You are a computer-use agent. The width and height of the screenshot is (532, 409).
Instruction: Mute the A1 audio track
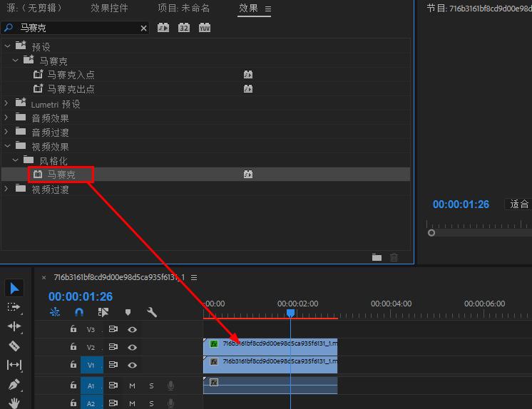[132, 385]
